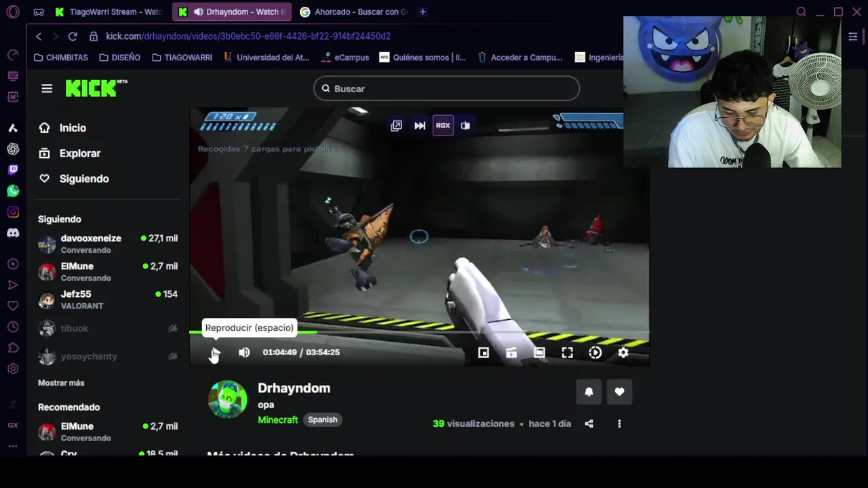868x488 pixels.
Task: Click the skip-forward overlay icon
Action: click(420, 125)
